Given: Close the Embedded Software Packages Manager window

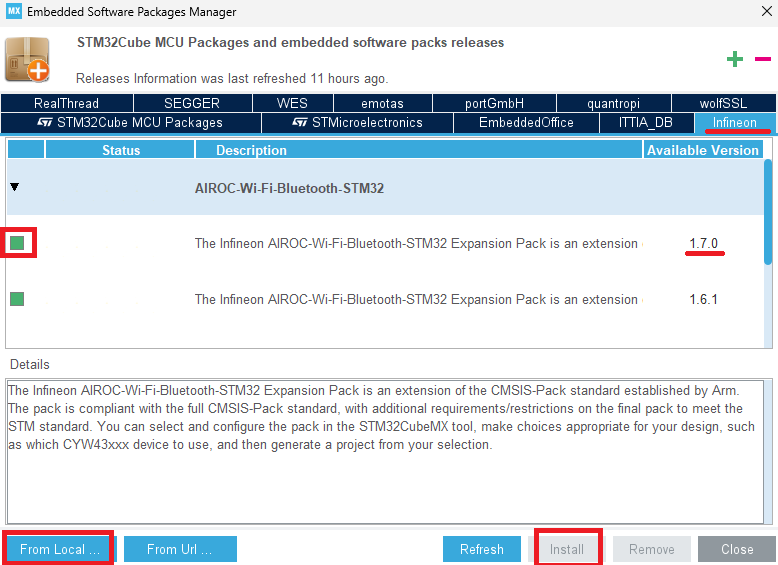Looking at the screenshot, I should 767,11.
